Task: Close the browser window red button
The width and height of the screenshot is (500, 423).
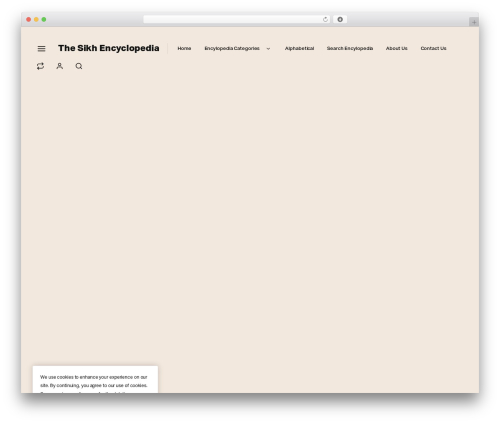Action: point(29,19)
